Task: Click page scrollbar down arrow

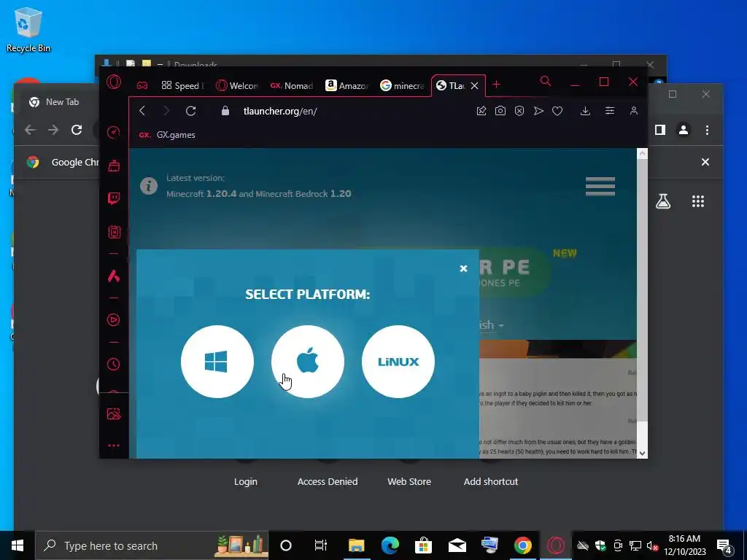Action: pyautogui.click(x=642, y=454)
